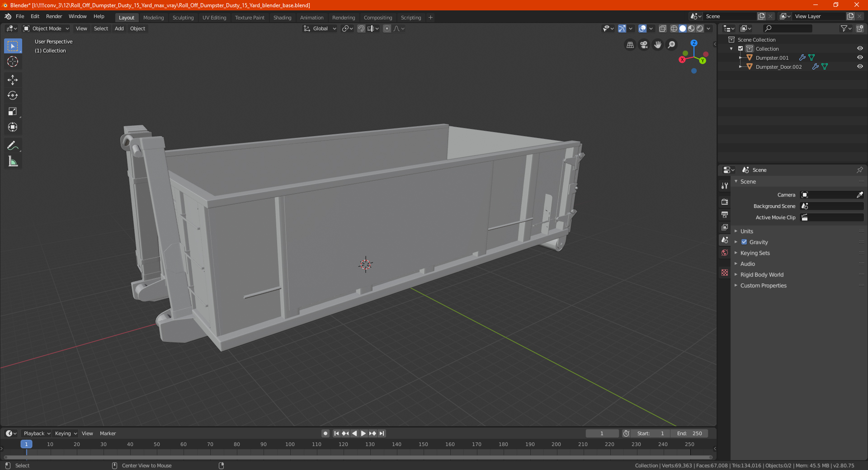
Task: Toggle the camera view icon
Action: [644, 45]
